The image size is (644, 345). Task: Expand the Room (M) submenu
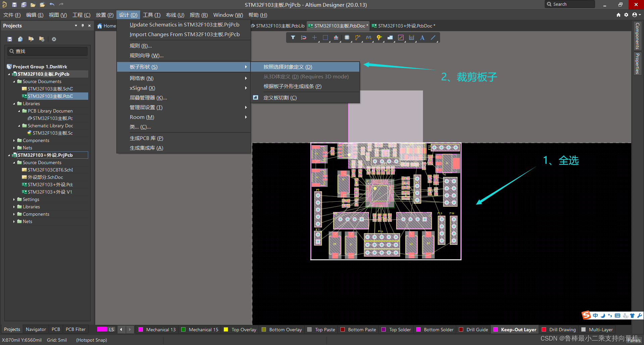click(x=184, y=117)
